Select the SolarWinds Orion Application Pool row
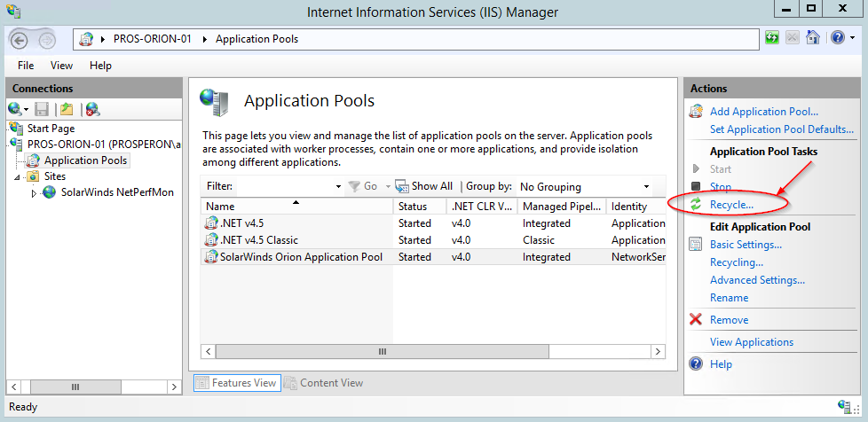Image resolution: width=868 pixels, height=422 pixels. 433,256
